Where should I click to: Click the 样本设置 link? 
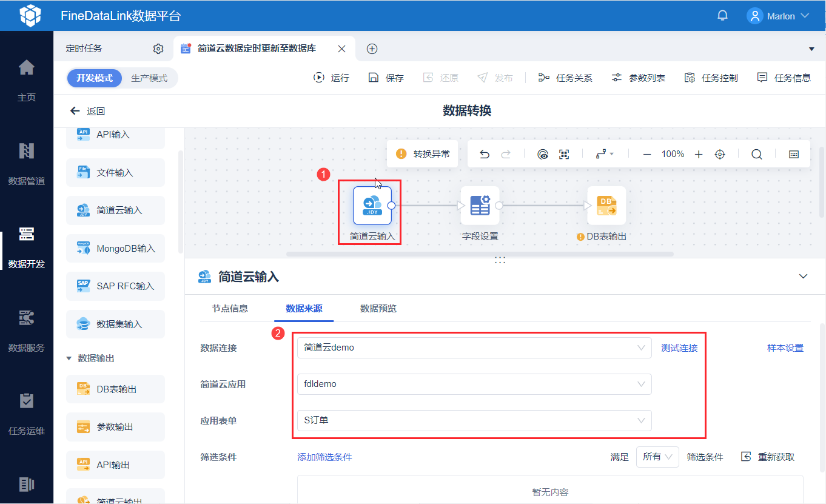(x=785, y=348)
